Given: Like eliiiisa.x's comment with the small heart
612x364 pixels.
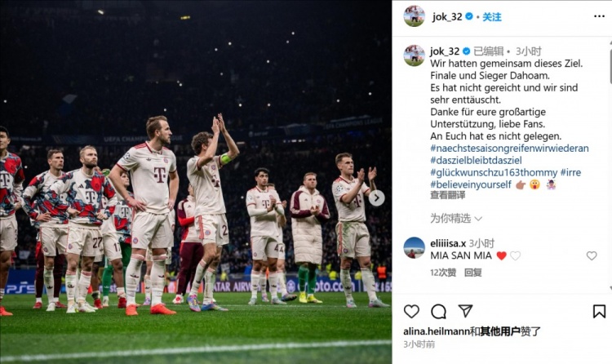Looking at the screenshot, I should [x=592, y=255].
